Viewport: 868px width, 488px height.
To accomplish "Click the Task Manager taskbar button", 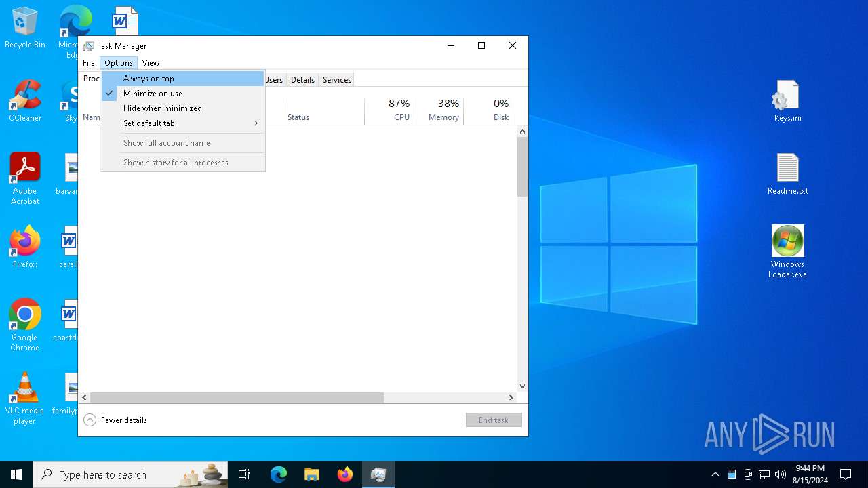I will (378, 474).
